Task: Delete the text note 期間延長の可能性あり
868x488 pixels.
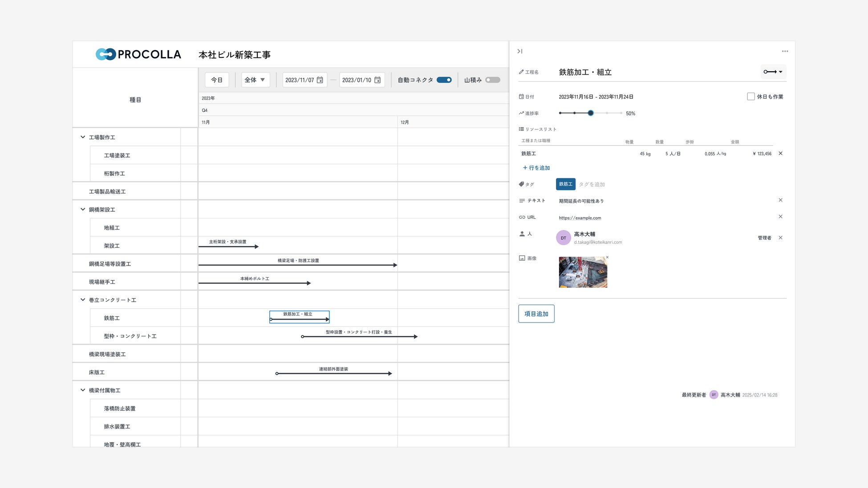Action: (780, 200)
